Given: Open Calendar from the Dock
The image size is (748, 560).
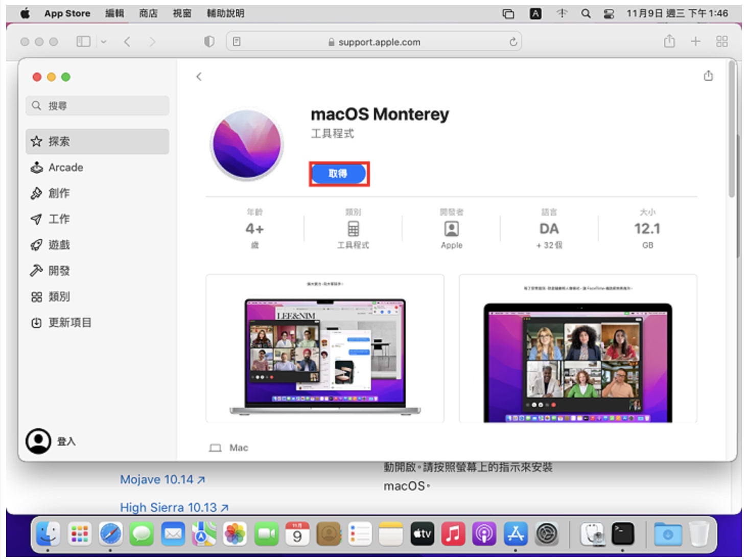Looking at the screenshot, I should (297, 534).
